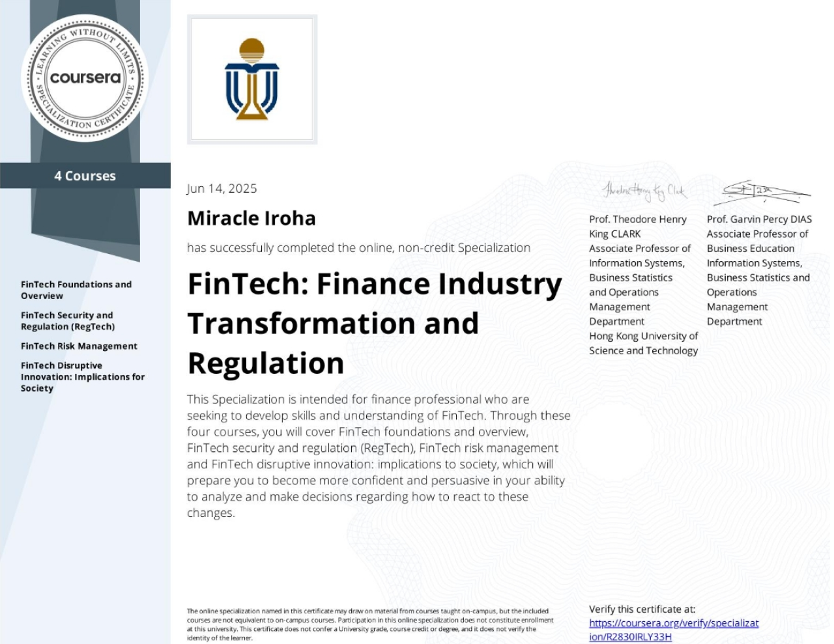Click the FinTech specialization main title
The image size is (834, 644).
point(374,323)
